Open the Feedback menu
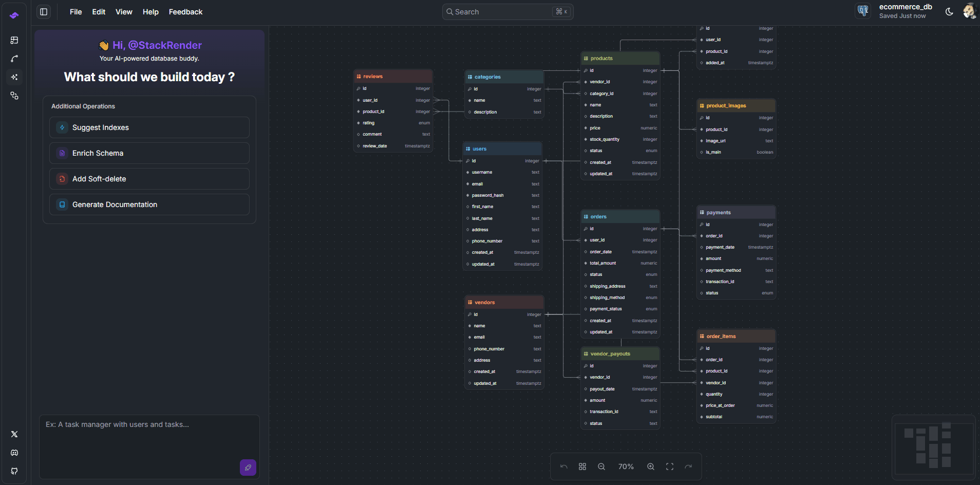 (185, 11)
